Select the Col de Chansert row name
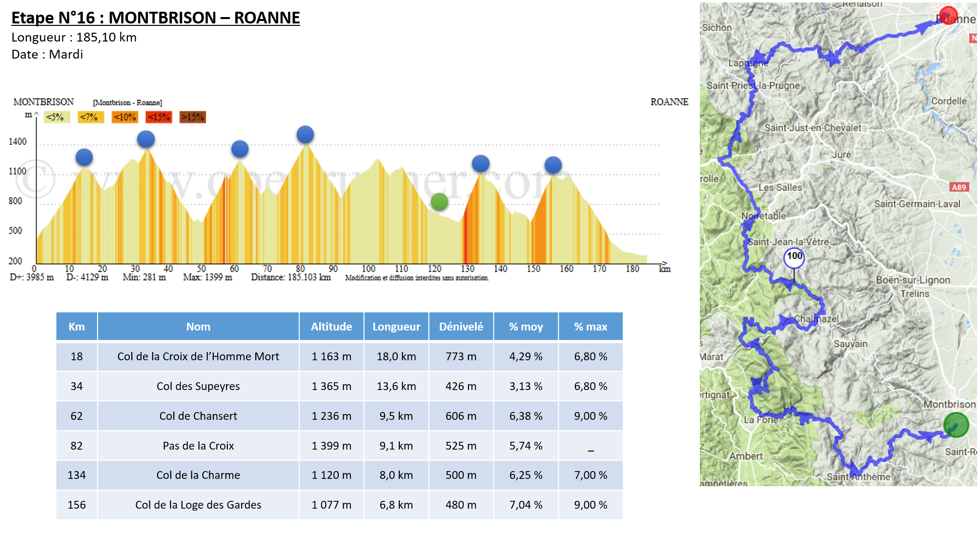Viewport: 980px width, 536px height. pyautogui.click(x=198, y=416)
